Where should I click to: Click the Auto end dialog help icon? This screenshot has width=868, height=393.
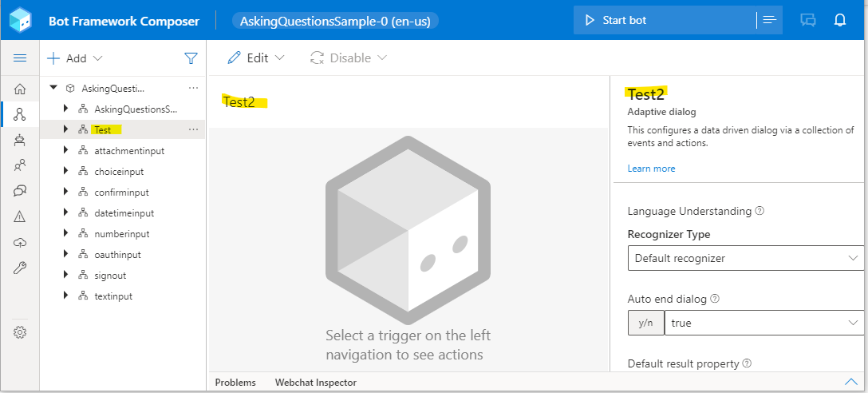(x=715, y=299)
